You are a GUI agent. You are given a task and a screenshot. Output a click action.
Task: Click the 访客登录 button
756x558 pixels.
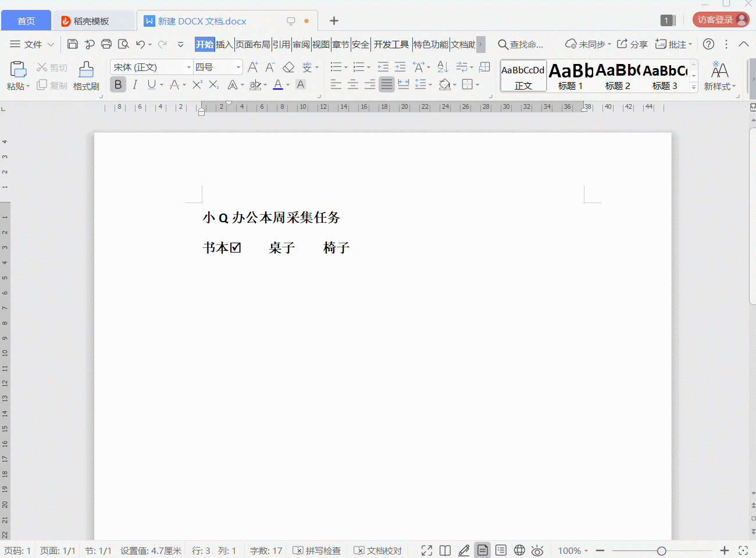(x=714, y=19)
